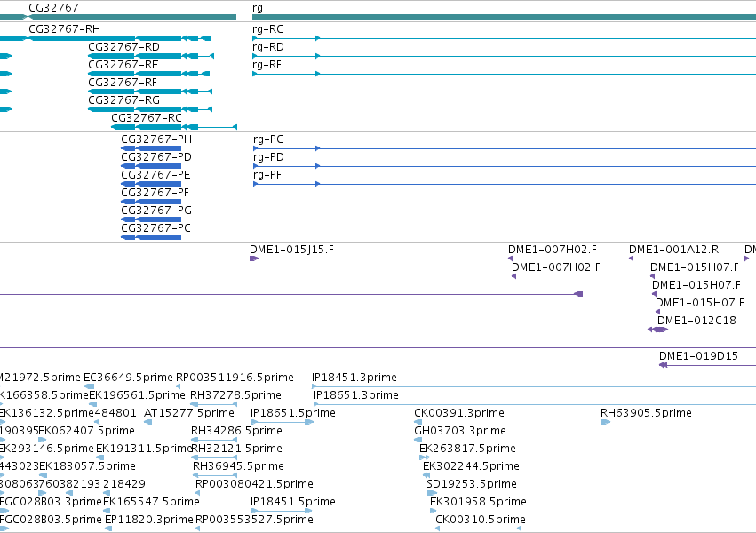Click the rg-PC protein label
The height and width of the screenshot is (533, 756).
coord(268,139)
